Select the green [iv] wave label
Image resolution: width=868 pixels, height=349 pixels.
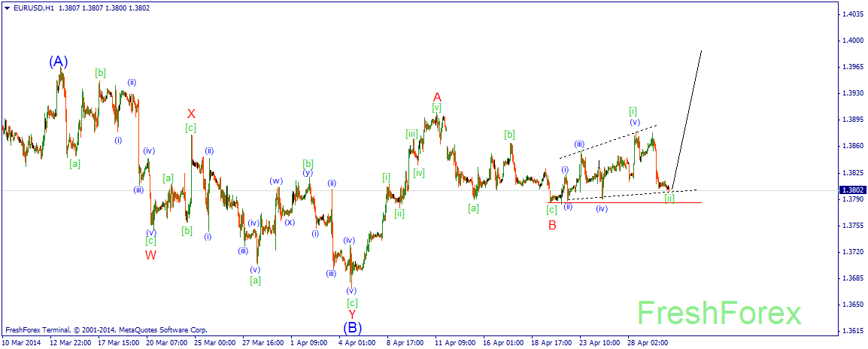click(419, 173)
